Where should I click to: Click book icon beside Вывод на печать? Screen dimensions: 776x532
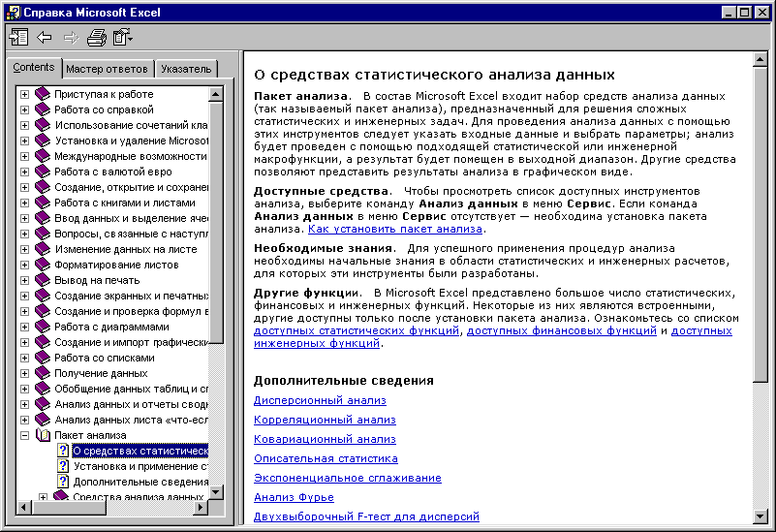43,280
